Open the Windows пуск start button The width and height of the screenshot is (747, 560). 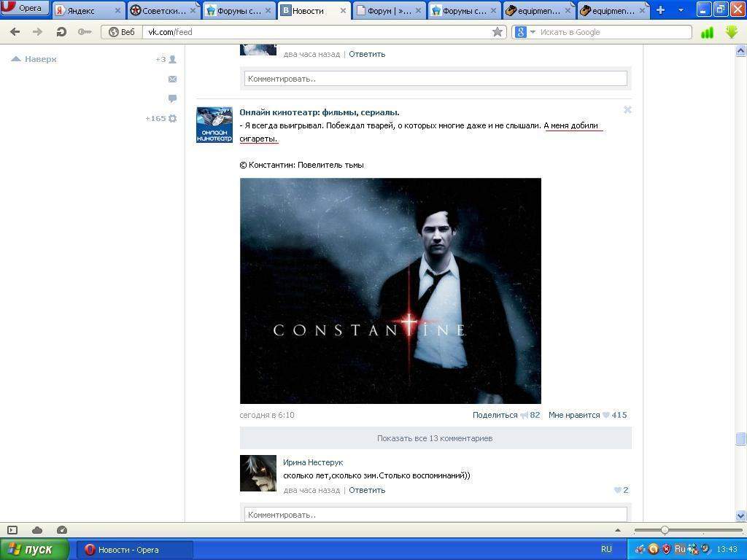(x=34, y=550)
